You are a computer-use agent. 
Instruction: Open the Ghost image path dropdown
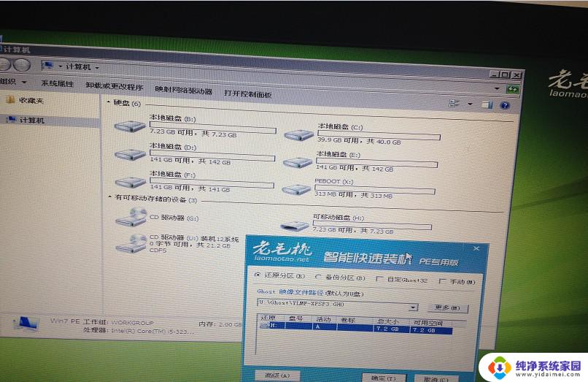(x=413, y=307)
